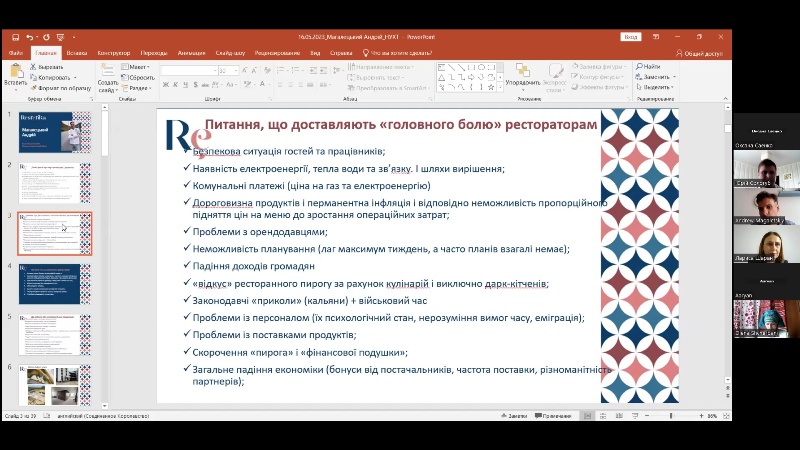Cut selection with Вырезать

point(46,67)
